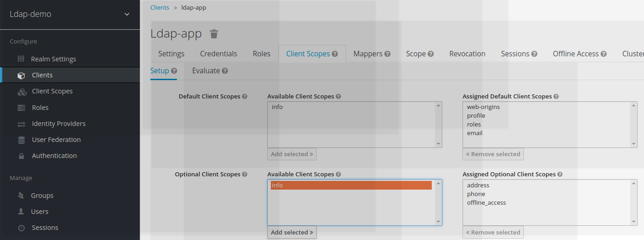Image resolution: width=644 pixels, height=240 pixels.
Task: Select profile in assigned default scopes
Action: point(476,116)
